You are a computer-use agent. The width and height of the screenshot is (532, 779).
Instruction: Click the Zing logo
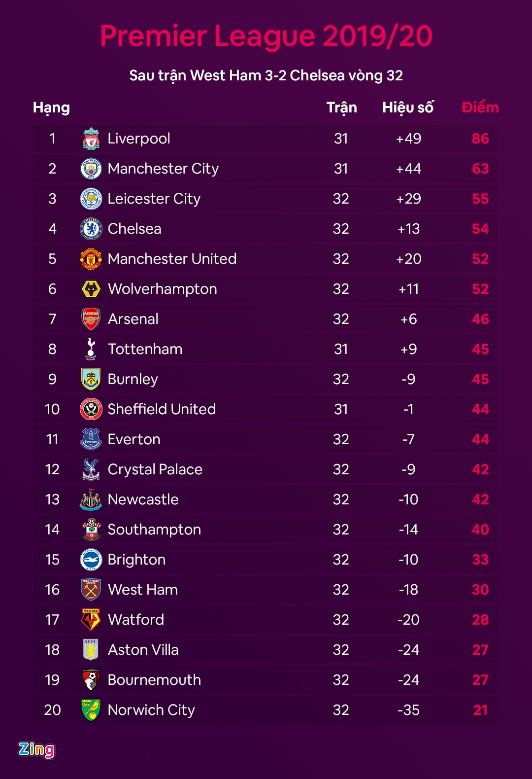point(36,750)
